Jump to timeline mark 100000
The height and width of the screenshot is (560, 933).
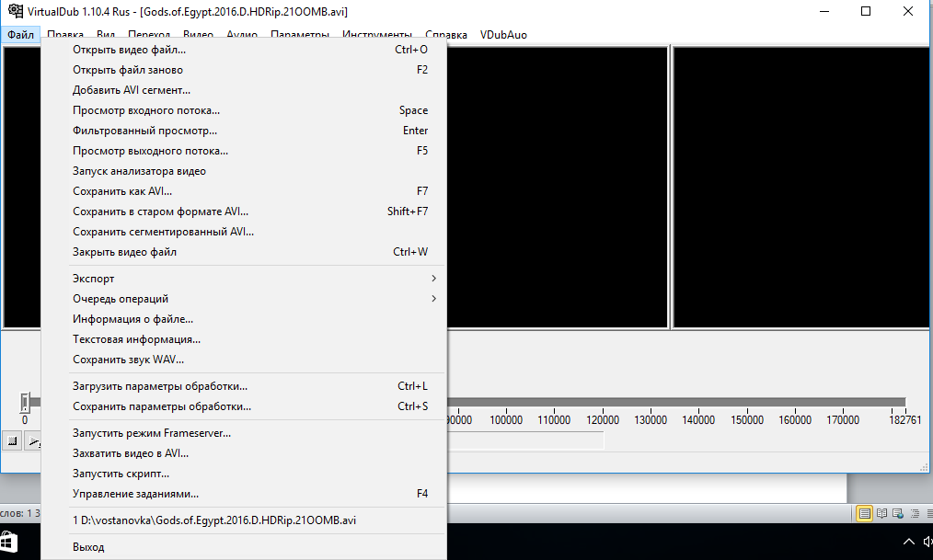[506, 419]
